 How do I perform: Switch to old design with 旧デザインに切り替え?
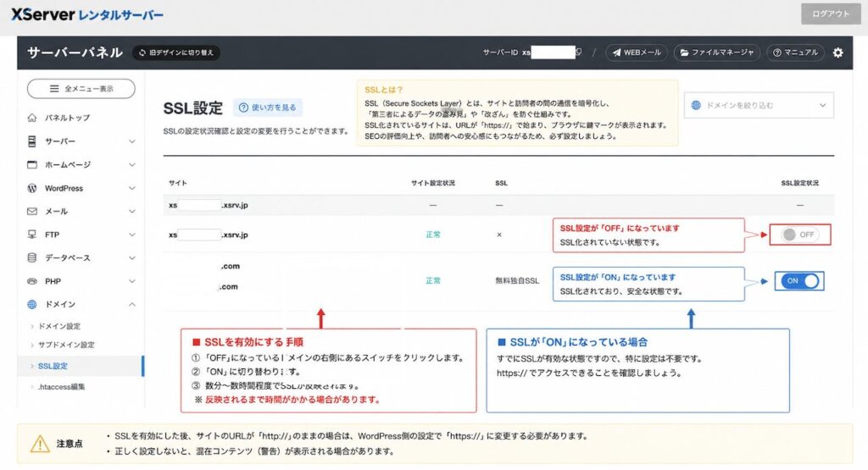[x=176, y=53]
